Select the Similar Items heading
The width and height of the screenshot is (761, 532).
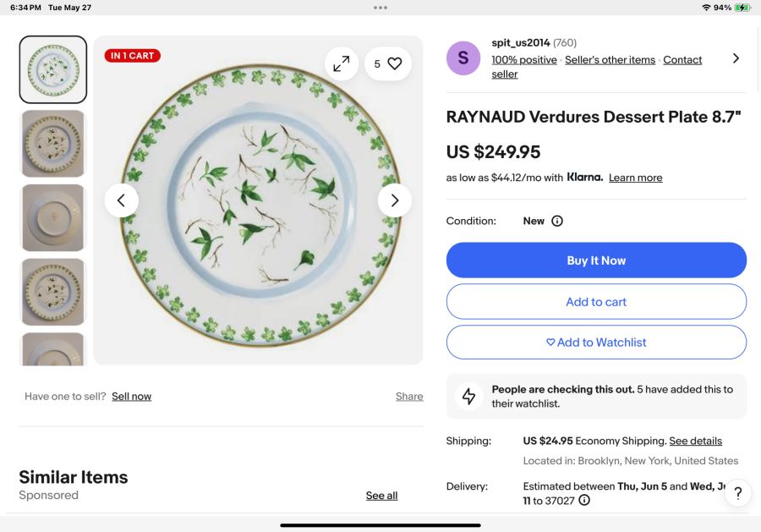tap(74, 477)
